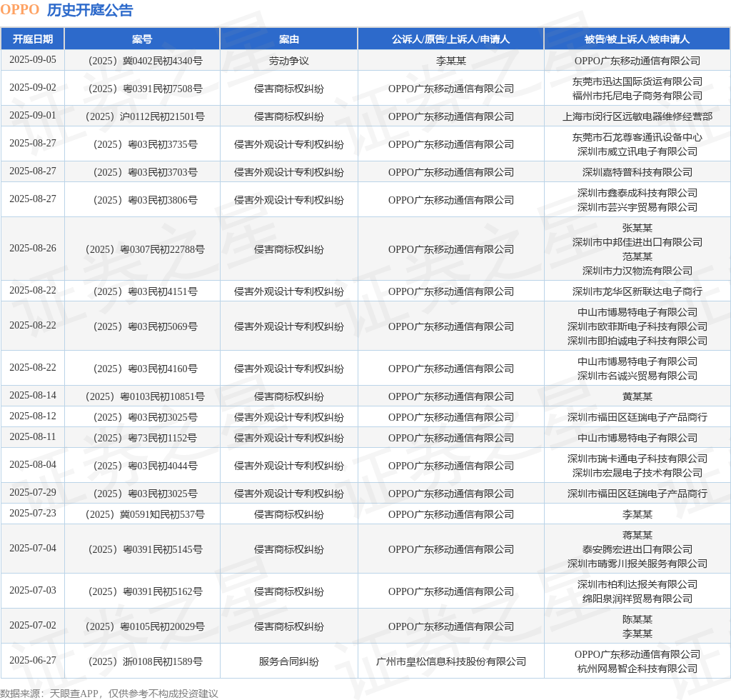Click defendant 深圳市瑞卡通电子科技有限公司
This screenshot has width=731, height=700.
(637, 459)
